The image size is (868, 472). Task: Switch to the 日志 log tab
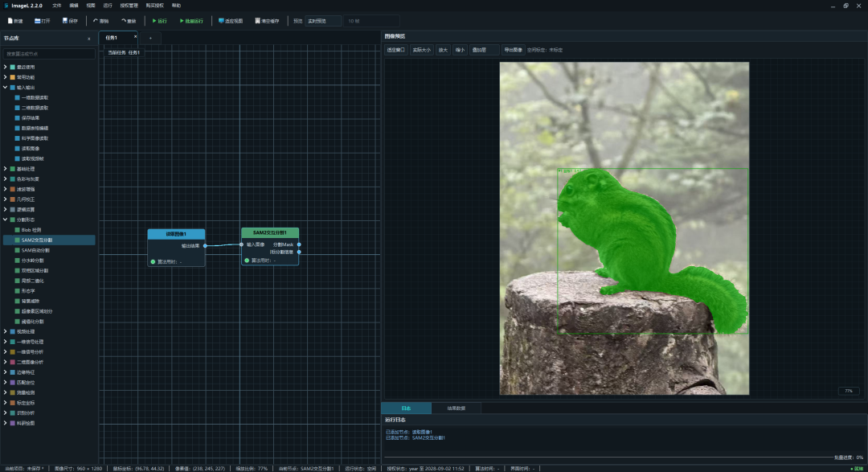(407, 408)
